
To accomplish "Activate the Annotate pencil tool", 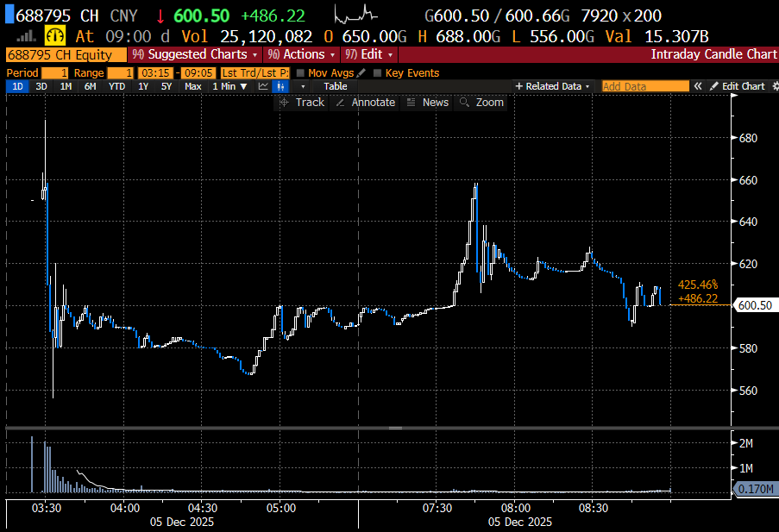I will (x=365, y=103).
